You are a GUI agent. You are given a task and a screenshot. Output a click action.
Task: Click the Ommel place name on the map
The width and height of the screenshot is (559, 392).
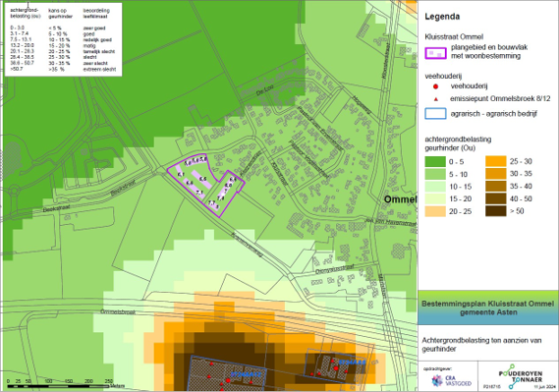(x=400, y=199)
